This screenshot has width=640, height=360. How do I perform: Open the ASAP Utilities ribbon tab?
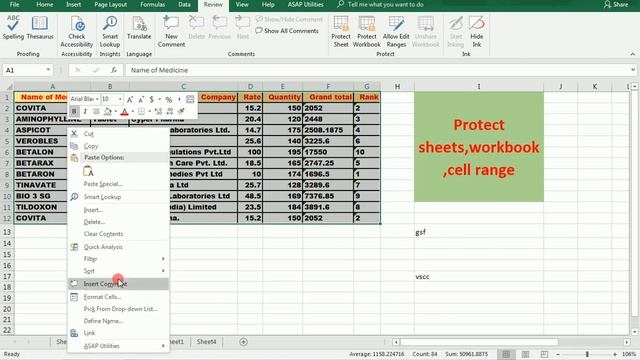point(305,4)
